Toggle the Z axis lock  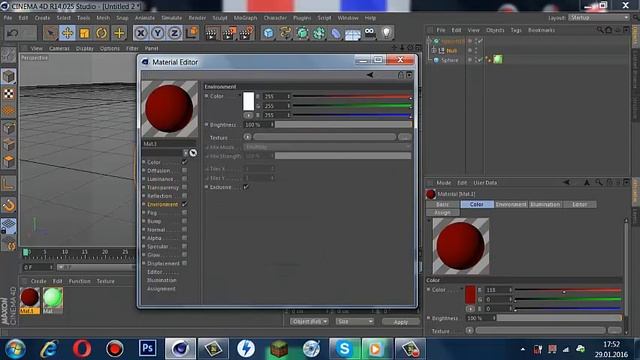[x=175, y=33]
